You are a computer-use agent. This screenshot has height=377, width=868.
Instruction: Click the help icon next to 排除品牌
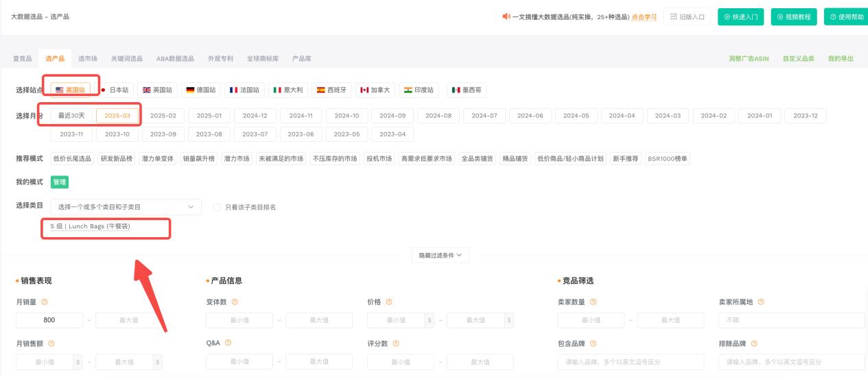[754, 343]
